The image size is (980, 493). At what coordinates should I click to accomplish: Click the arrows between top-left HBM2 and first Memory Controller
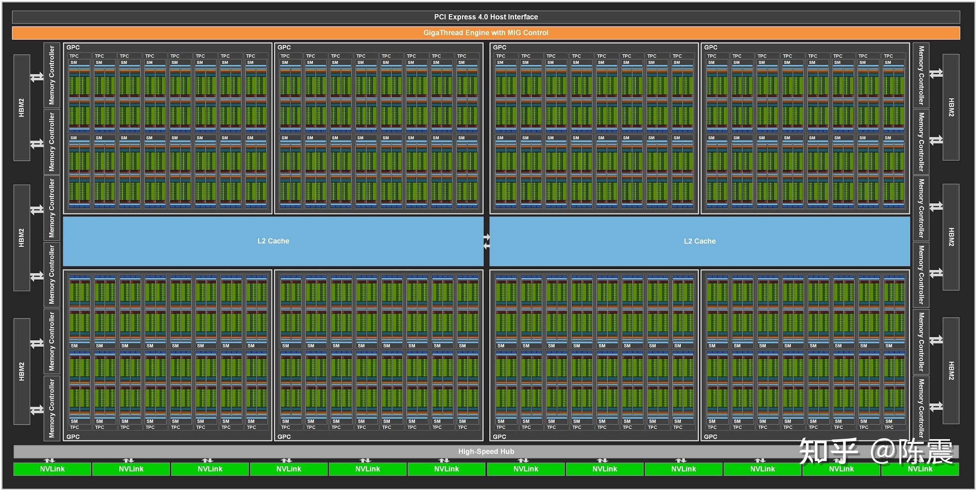coord(37,77)
